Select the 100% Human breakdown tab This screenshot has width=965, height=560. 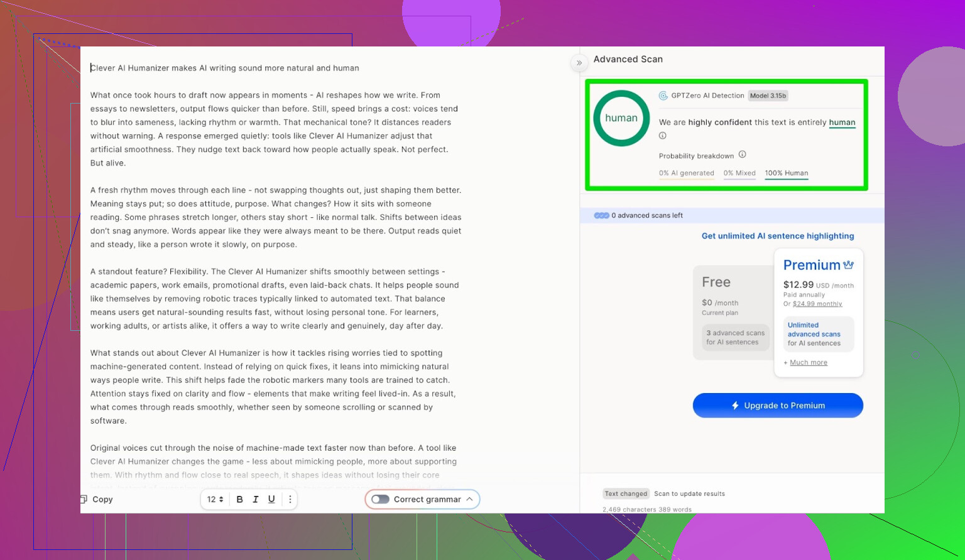[786, 173]
